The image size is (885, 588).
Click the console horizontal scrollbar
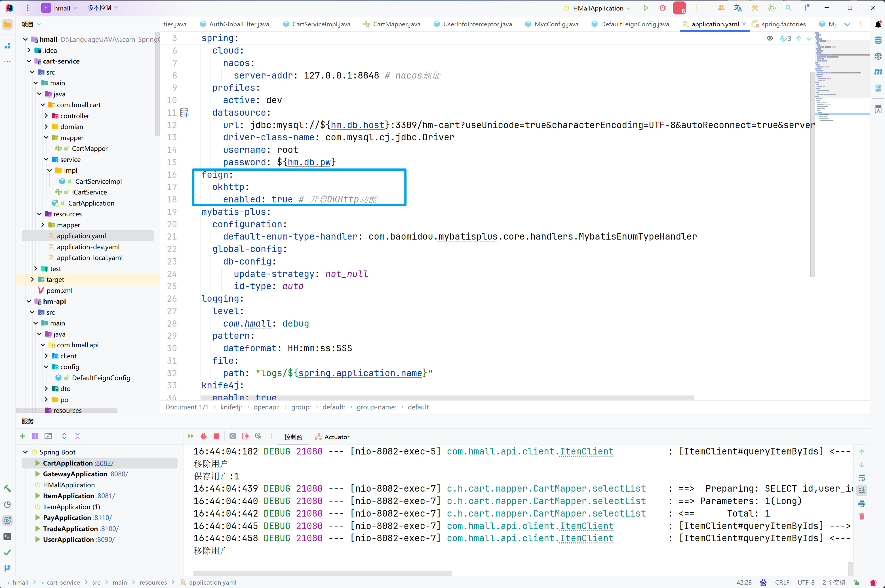tap(322, 573)
